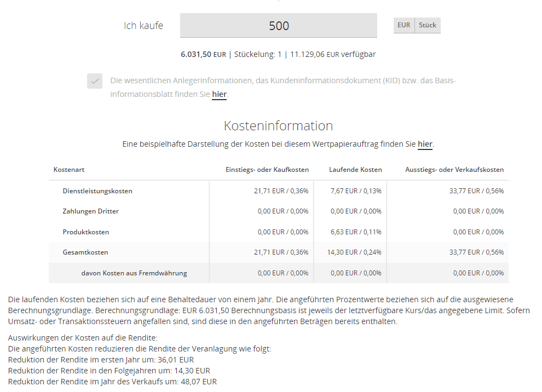Click the Kostenart column header

[69, 170]
